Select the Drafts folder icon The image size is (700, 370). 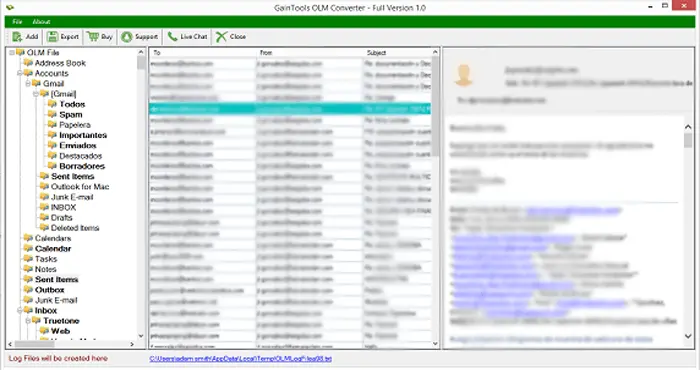tap(44, 217)
